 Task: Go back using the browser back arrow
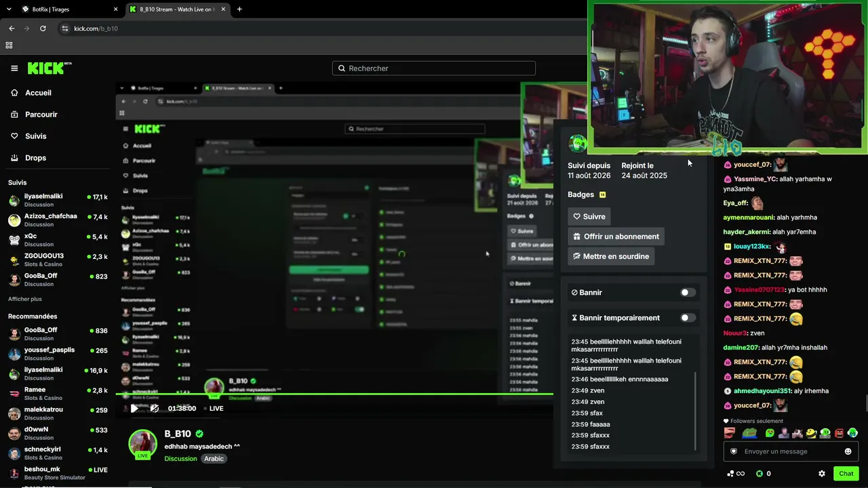(12, 28)
